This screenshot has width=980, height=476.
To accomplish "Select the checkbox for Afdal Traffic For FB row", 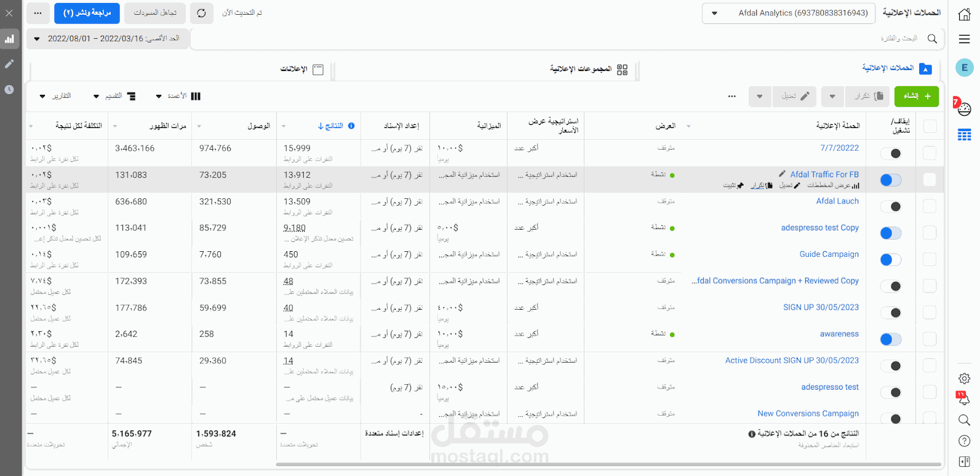I will click(x=930, y=179).
